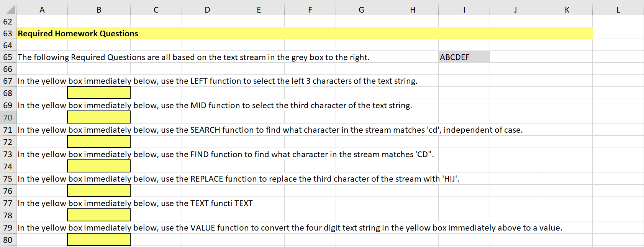Click the row 65 grey box description text
Screen dimensions: 644x247
point(193,57)
